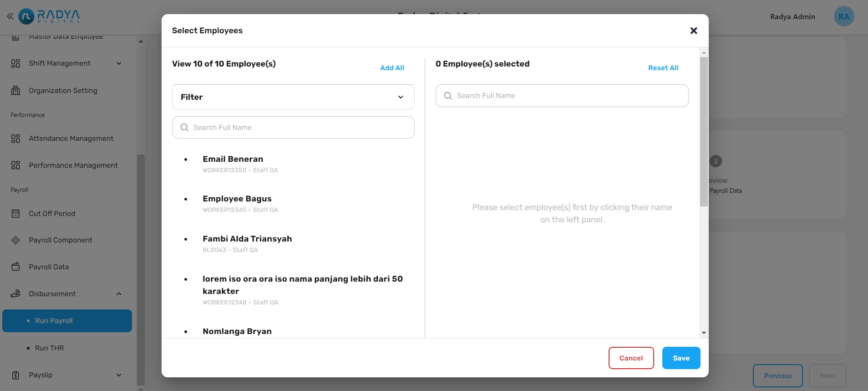Click the Add All link

click(392, 68)
